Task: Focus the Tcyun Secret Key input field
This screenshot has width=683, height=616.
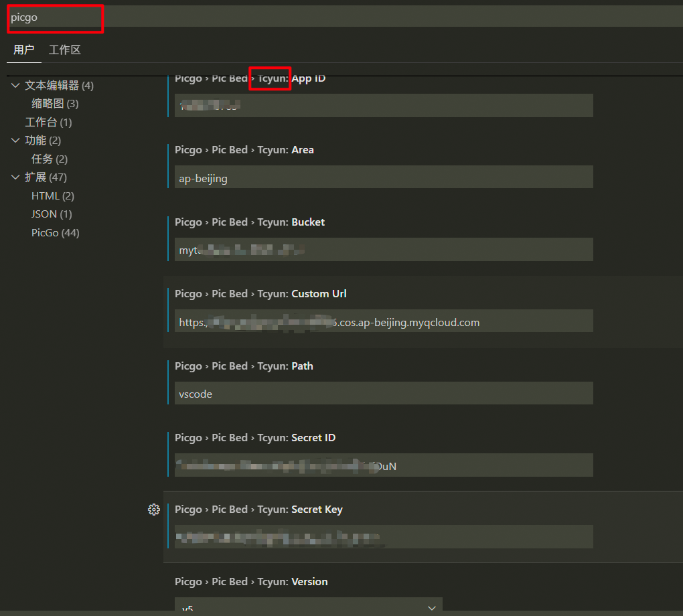Action: point(384,537)
